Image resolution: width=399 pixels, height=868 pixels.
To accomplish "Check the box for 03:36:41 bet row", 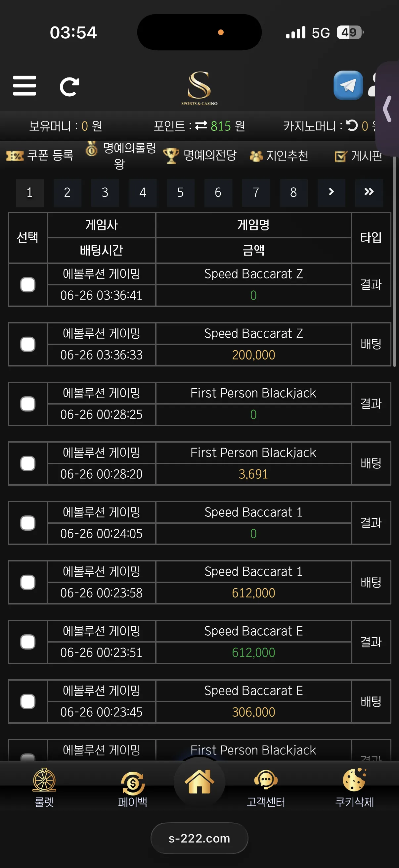I will coord(27,285).
